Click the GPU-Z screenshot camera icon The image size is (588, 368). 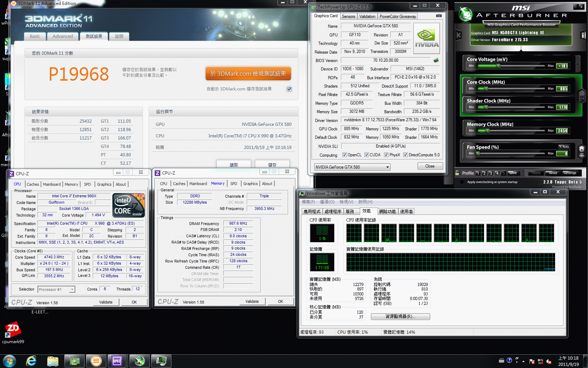(439, 16)
